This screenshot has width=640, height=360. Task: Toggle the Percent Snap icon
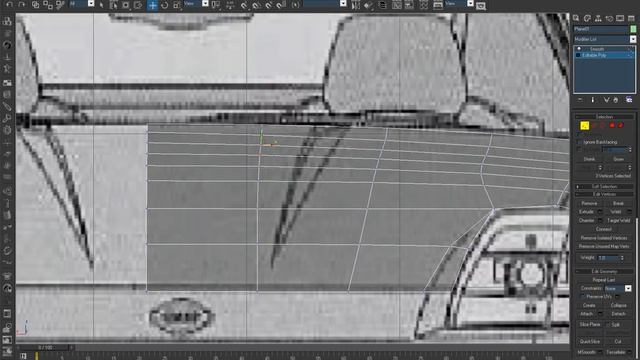click(268, 5)
